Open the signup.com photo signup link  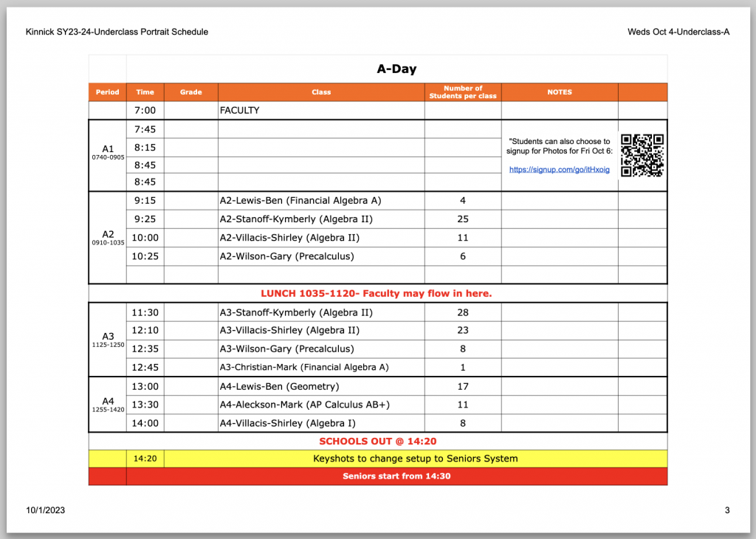[560, 170]
